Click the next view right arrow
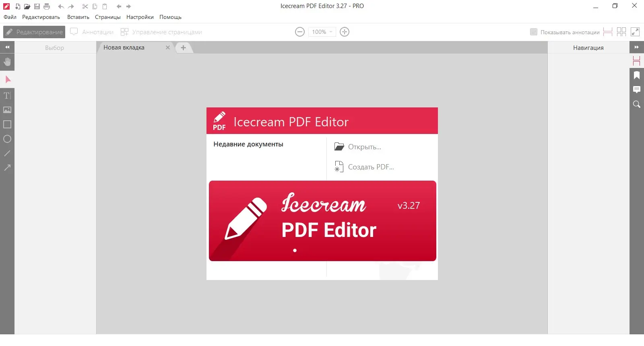The height and width of the screenshot is (346, 644). pyautogui.click(x=128, y=6)
